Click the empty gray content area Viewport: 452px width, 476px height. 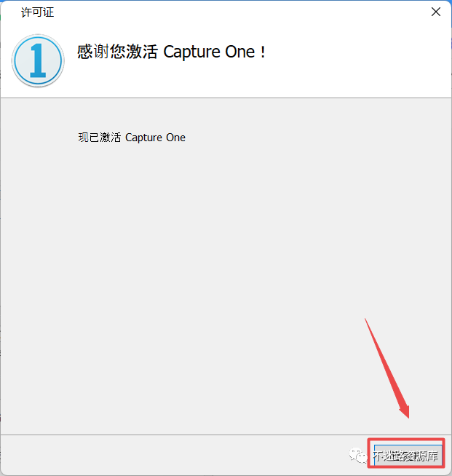(226, 266)
